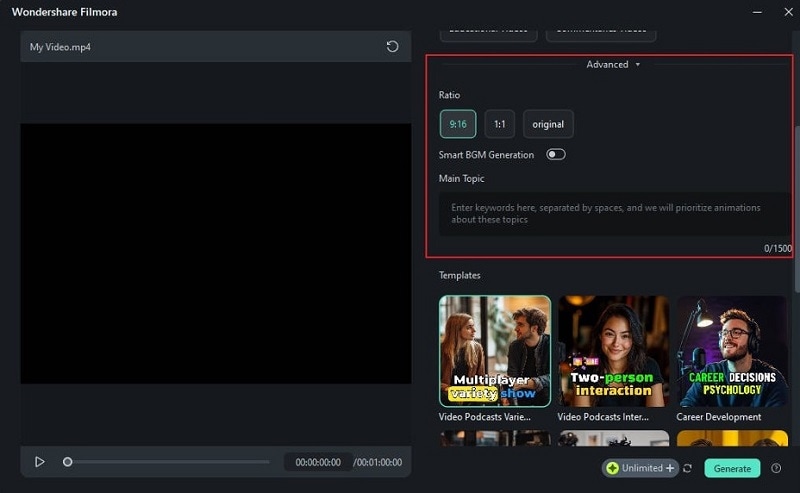Click the 0/1500 character counter
Viewport: 800px width, 493px height.
click(x=778, y=249)
